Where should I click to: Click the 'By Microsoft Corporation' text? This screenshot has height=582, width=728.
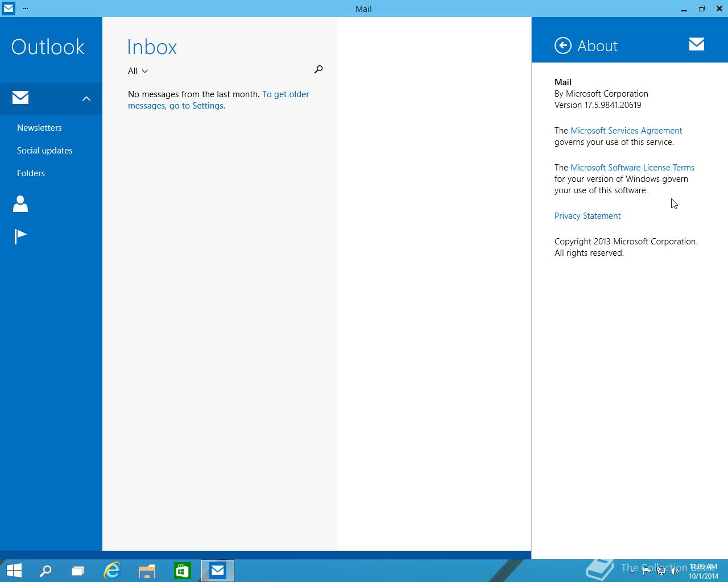[601, 94]
